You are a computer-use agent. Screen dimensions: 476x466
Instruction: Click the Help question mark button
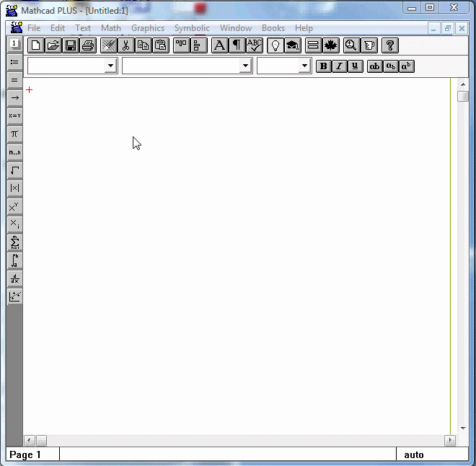coord(389,45)
